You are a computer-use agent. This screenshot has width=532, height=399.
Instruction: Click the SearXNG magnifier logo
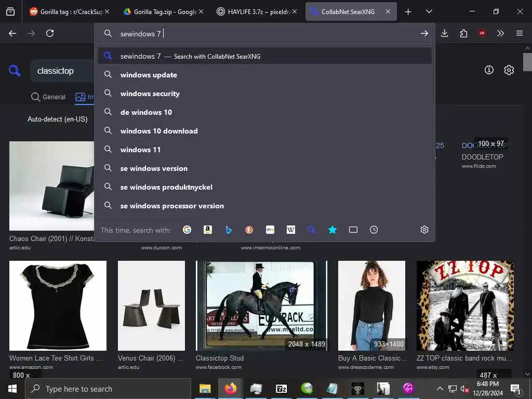click(x=15, y=71)
